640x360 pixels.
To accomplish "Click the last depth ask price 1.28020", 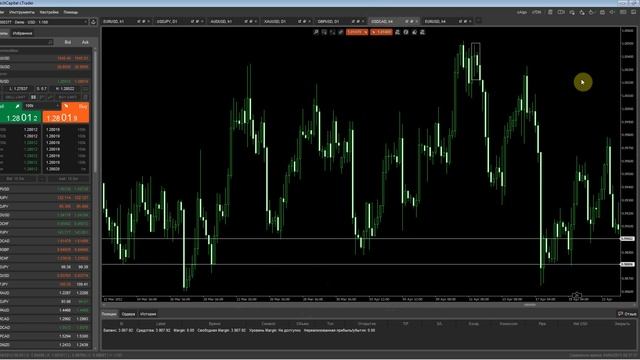I will click(x=53, y=169).
